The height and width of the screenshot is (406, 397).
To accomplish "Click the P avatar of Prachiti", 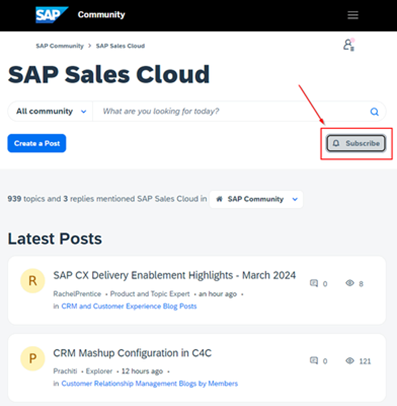I will [x=33, y=358].
